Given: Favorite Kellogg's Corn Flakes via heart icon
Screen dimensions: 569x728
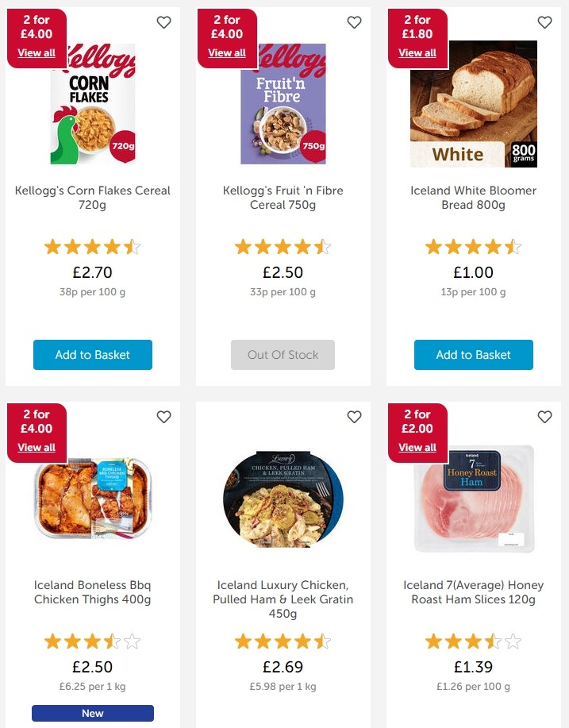Looking at the screenshot, I should click(163, 23).
